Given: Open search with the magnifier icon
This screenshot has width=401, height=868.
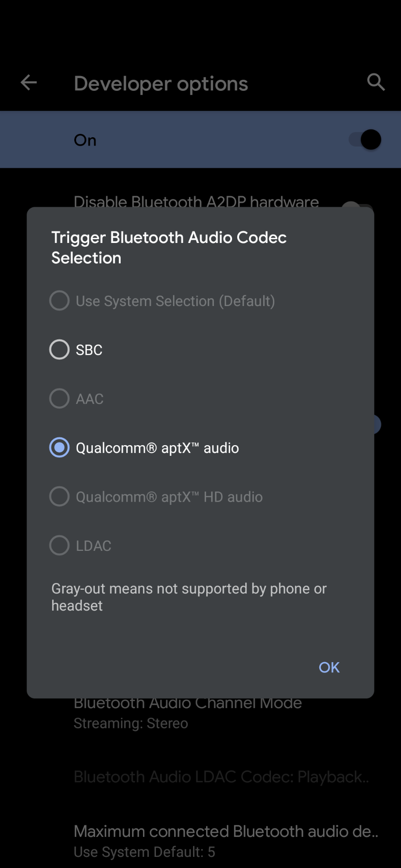Looking at the screenshot, I should click(x=375, y=83).
